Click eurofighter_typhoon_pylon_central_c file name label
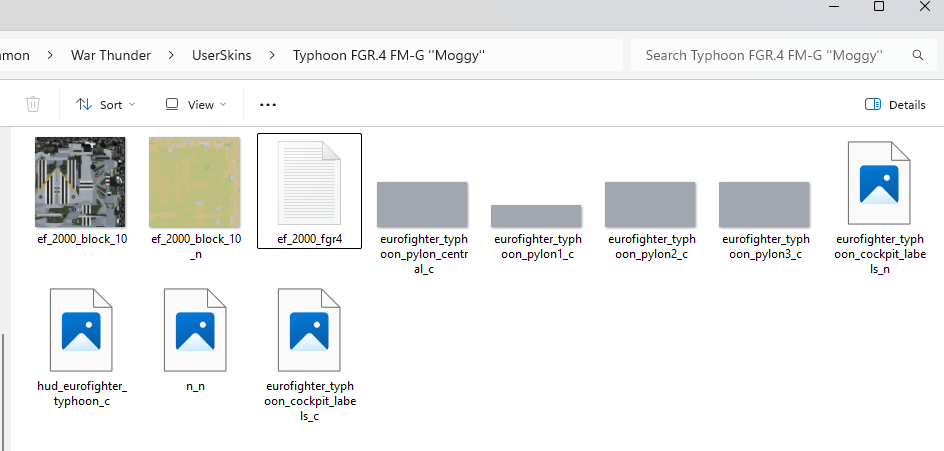Image resolution: width=944 pixels, height=451 pixels. coord(424,253)
